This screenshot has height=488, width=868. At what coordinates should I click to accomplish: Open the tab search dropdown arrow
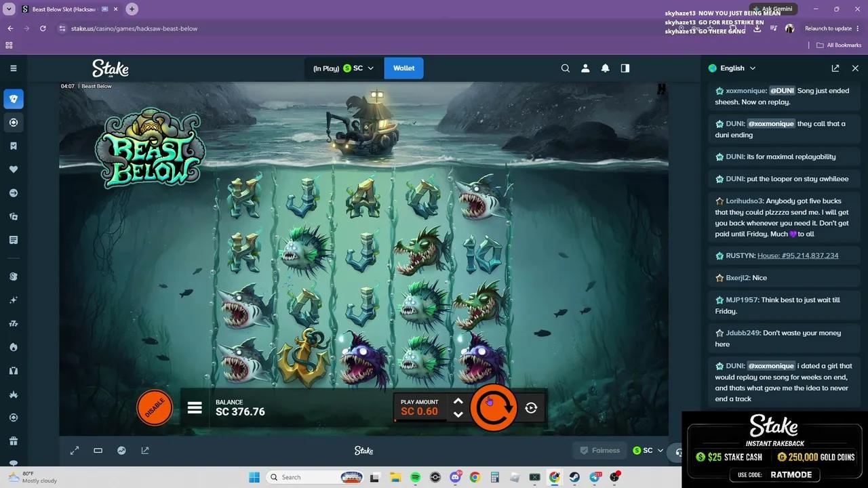(x=8, y=9)
